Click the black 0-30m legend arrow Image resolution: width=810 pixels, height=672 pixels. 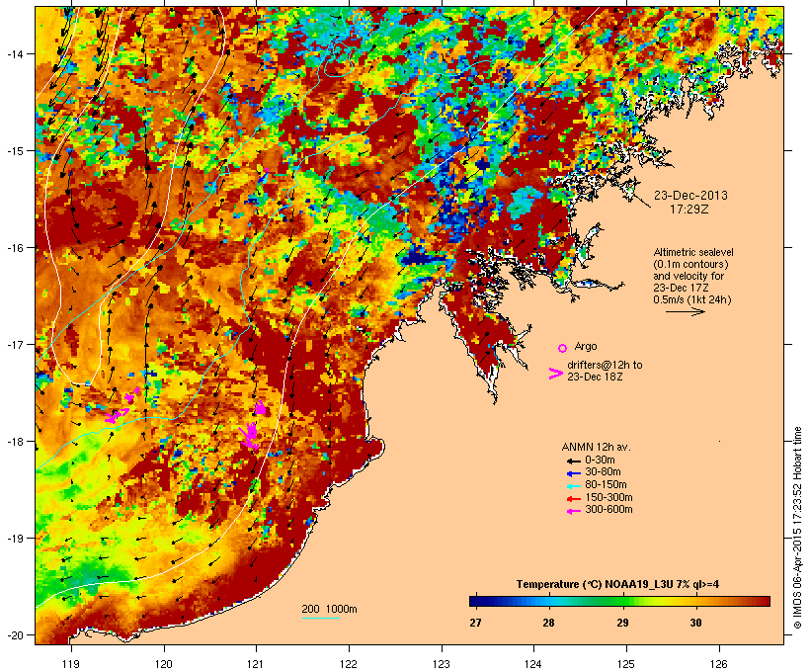coord(573,461)
